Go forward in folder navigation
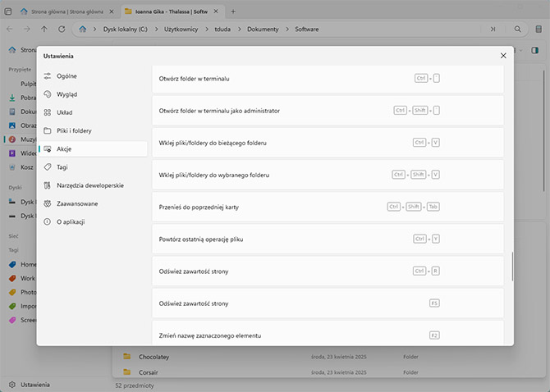550x392 pixels. (x=27, y=29)
